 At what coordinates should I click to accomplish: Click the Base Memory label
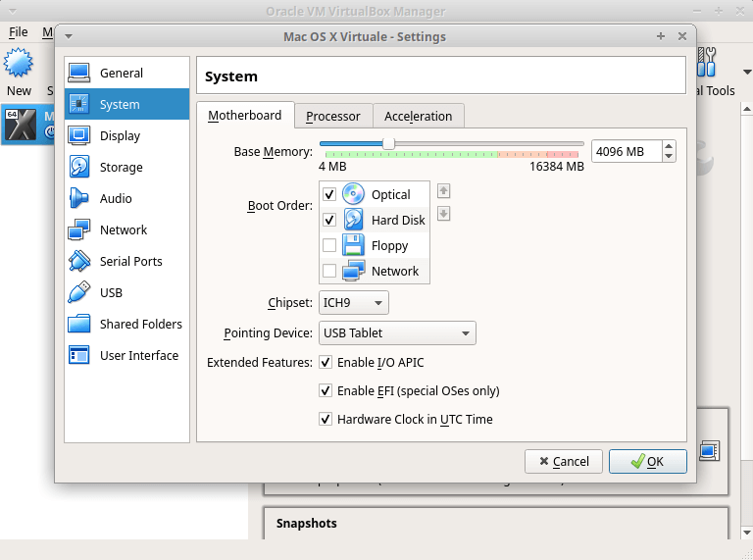273,152
